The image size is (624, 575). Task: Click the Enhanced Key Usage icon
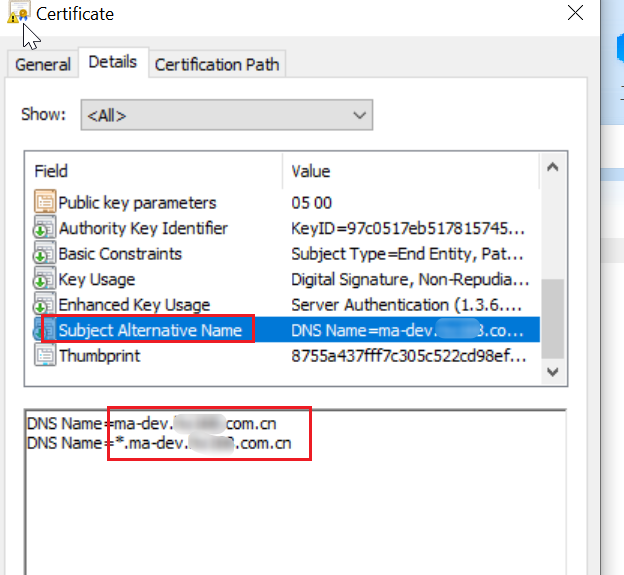click(x=44, y=304)
